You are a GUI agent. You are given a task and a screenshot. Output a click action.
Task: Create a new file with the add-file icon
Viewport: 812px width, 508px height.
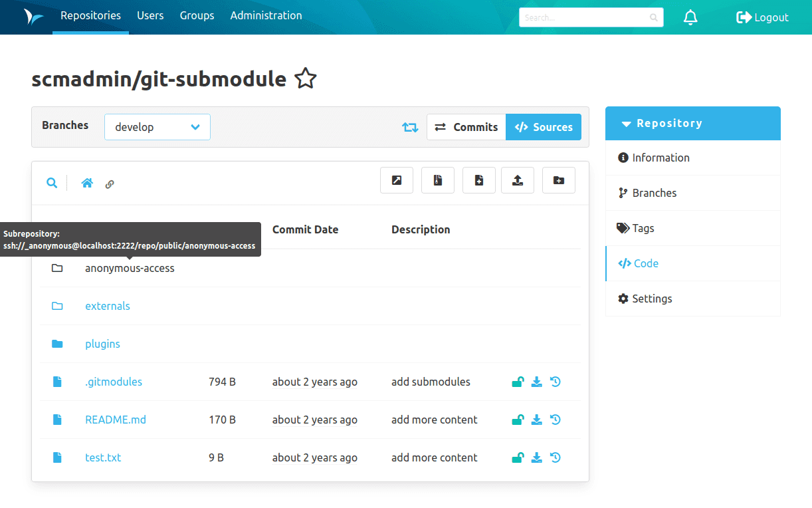(x=479, y=180)
